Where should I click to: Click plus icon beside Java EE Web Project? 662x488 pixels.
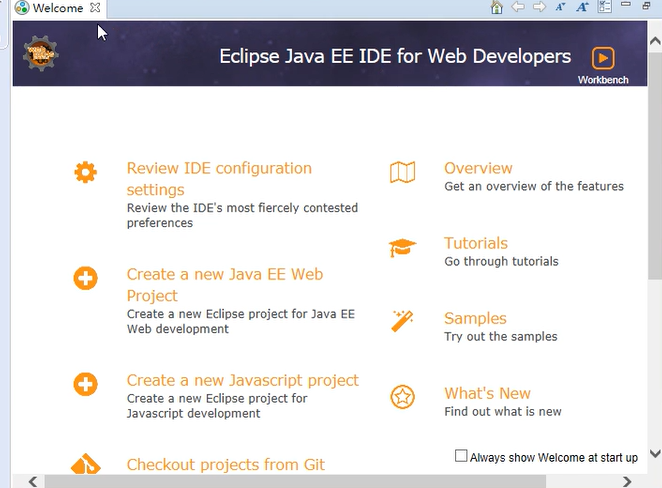[x=86, y=278]
